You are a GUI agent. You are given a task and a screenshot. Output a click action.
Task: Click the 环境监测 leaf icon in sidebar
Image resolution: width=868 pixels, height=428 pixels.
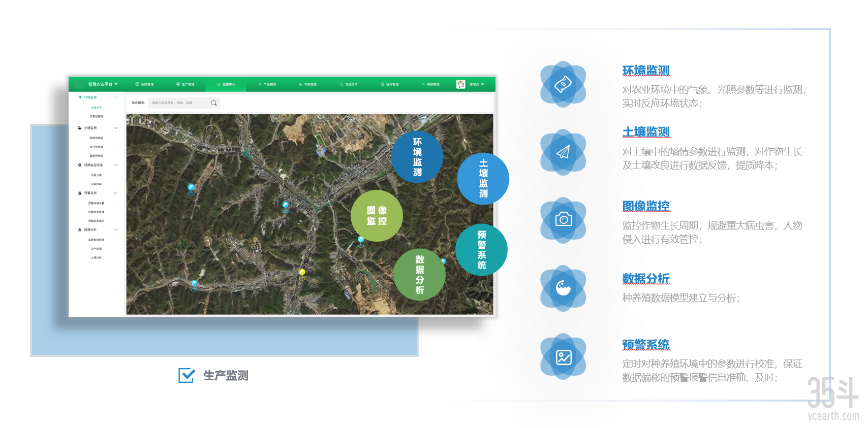(x=80, y=97)
